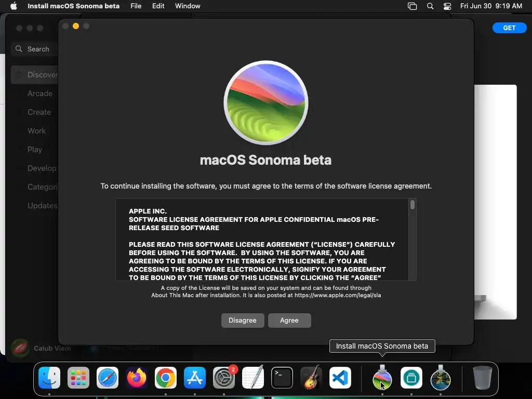532x399 pixels.
Task: Select Arcade in App Store sidebar
Action: [40, 94]
